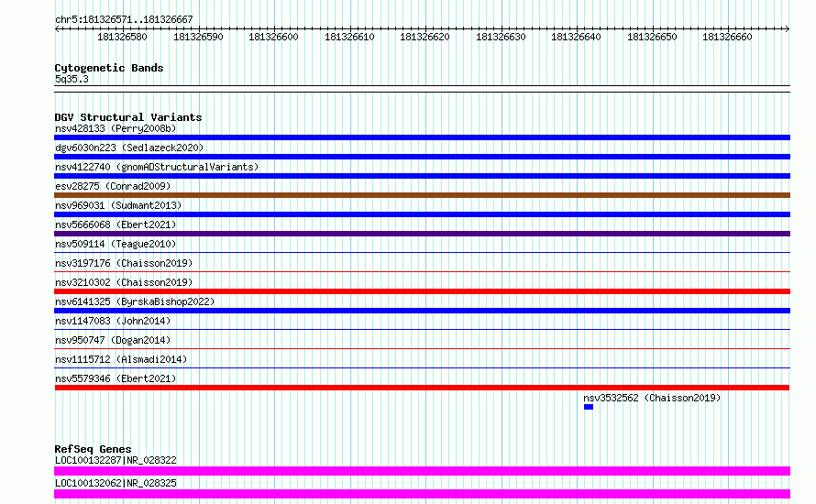816x504 pixels.
Task: Open variant dgv6030n223 (Sedlazeck2020) label
Action: (x=129, y=148)
